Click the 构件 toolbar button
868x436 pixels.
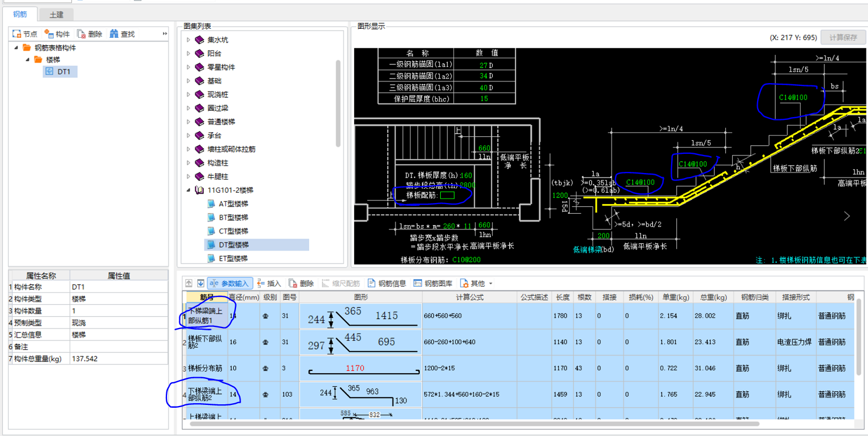(57, 34)
